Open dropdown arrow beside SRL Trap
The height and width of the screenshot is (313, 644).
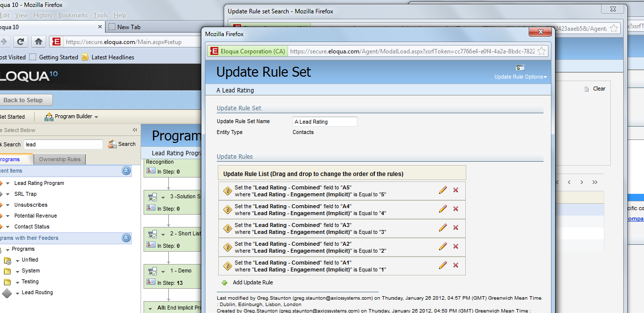point(8,194)
